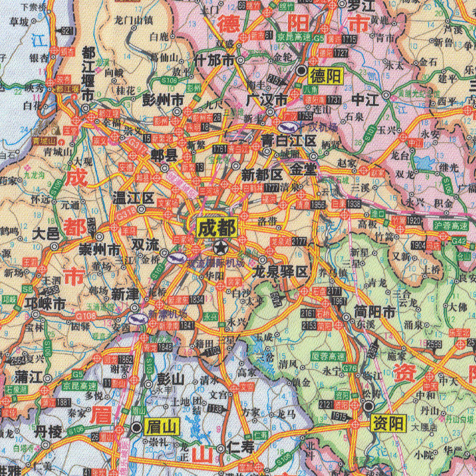
Task: Click the 崇州市 label
Action: (99, 250)
